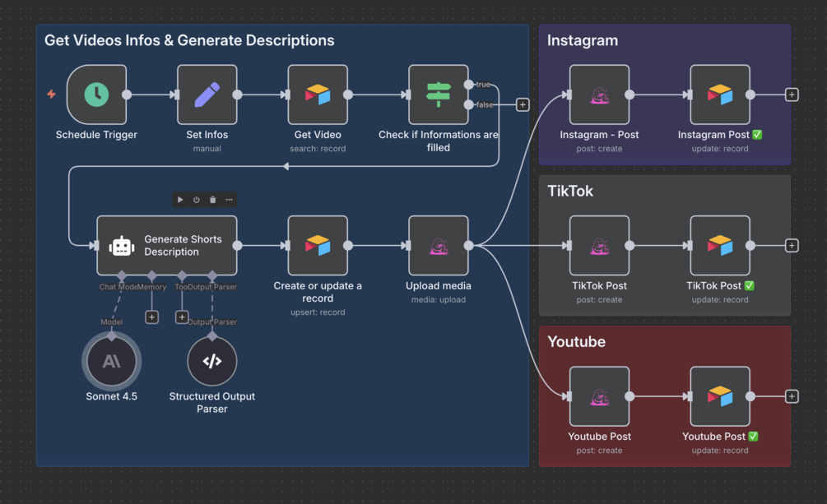
Task: Add node after TikTok Post ✅ plus
Action: [792, 246]
